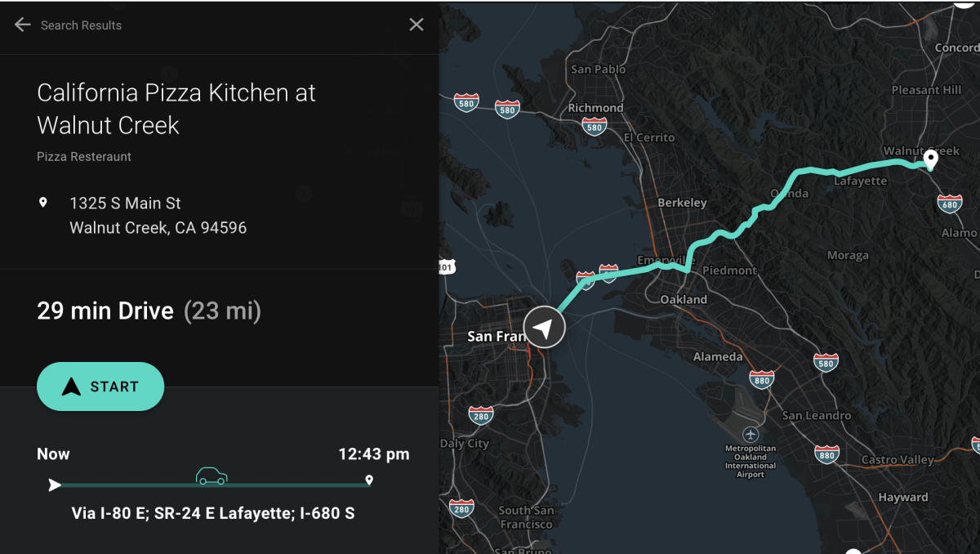980x554 pixels.
Task: Click the current location arrow marker
Action: 545,328
